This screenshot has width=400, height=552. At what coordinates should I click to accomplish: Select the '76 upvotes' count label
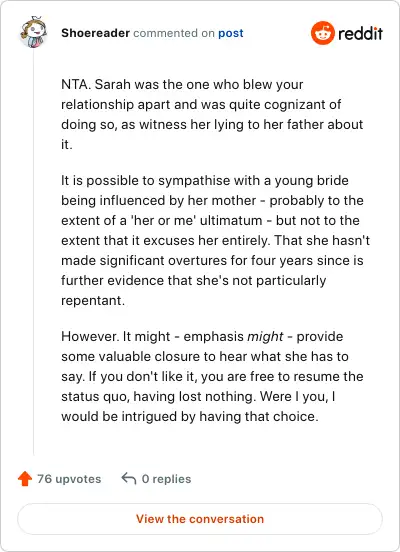click(x=69, y=479)
